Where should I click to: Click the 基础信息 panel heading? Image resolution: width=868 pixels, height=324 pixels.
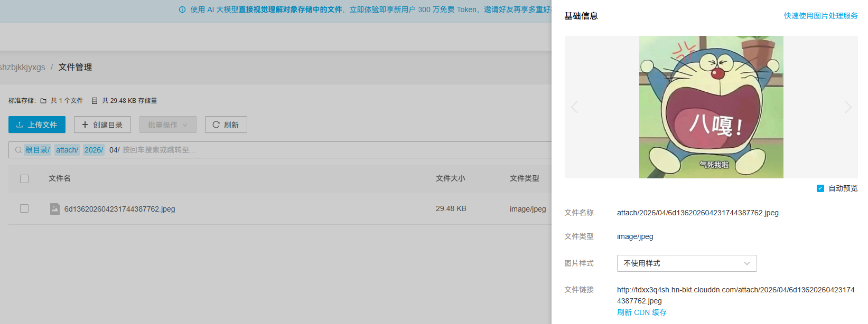pyautogui.click(x=581, y=16)
